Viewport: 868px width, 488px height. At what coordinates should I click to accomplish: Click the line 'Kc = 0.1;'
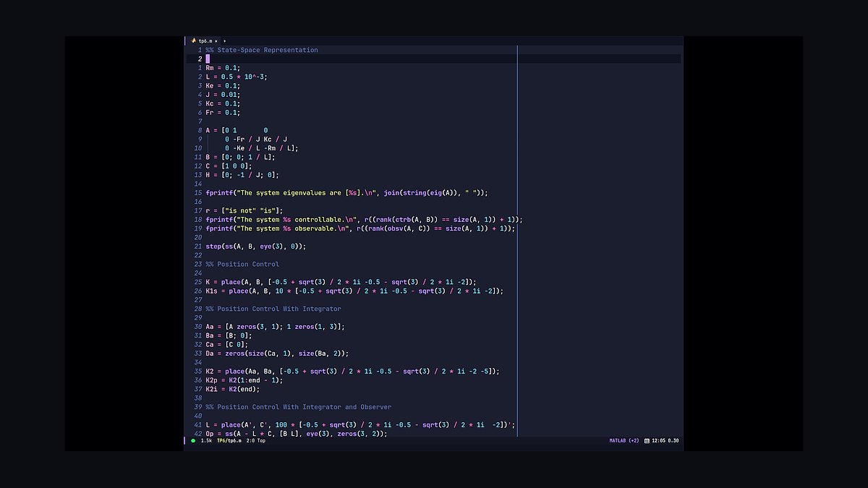[223, 103]
